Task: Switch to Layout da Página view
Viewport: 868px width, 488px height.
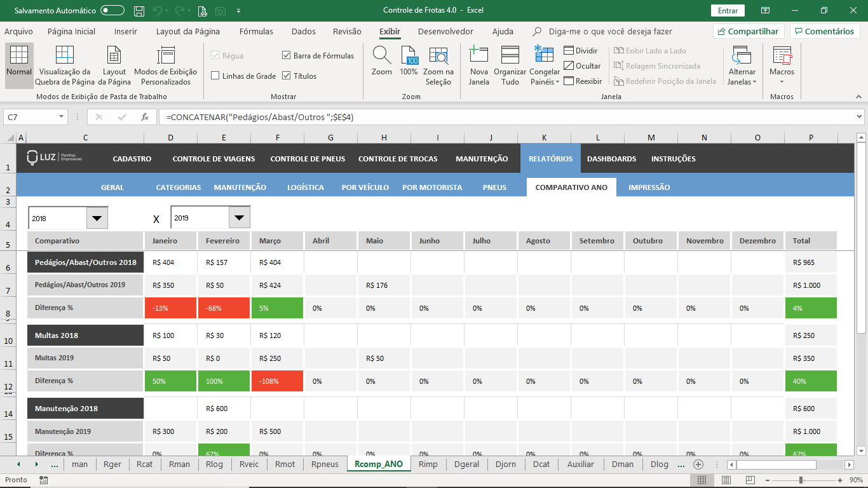Action: (x=114, y=66)
